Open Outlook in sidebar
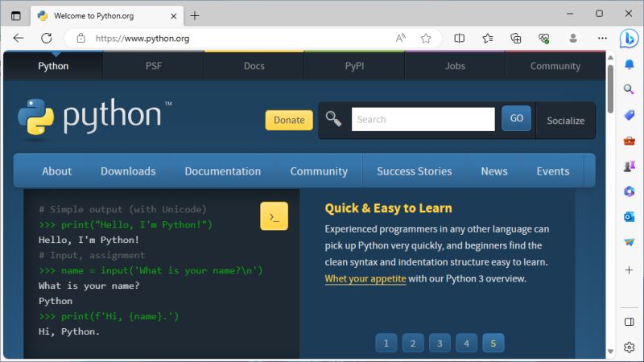644x362 pixels. [629, 216]
